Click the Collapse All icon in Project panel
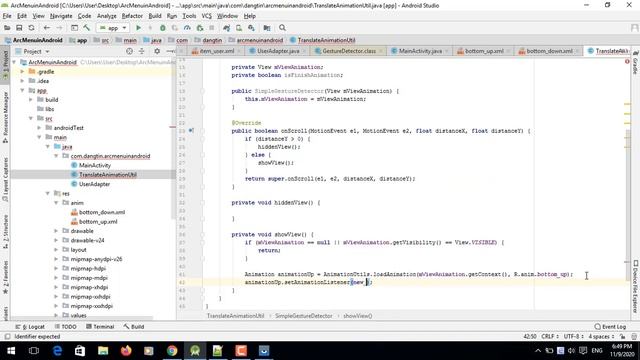The height and width of the screenshot is (360, 640). (142, 51)
